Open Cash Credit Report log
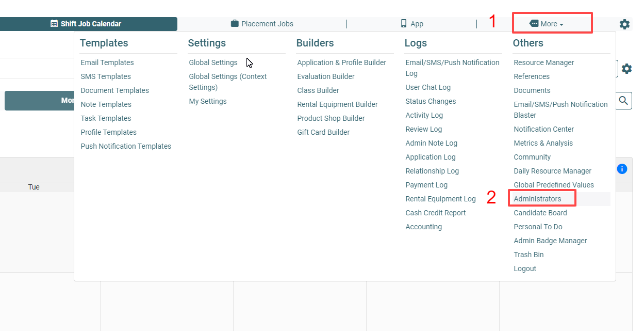 [x=435, y=213]
